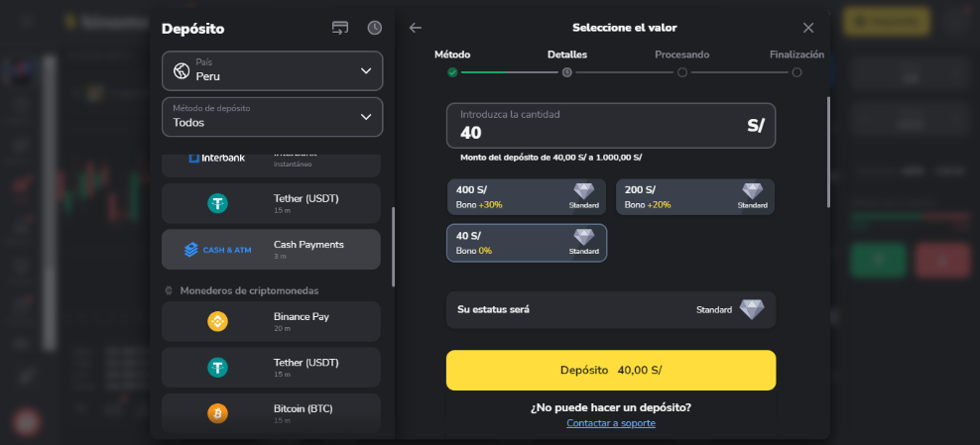This screenshot has width=980, height=445.
Task: Click the Tether icon under crypto wallets
Action: point(217,367)
